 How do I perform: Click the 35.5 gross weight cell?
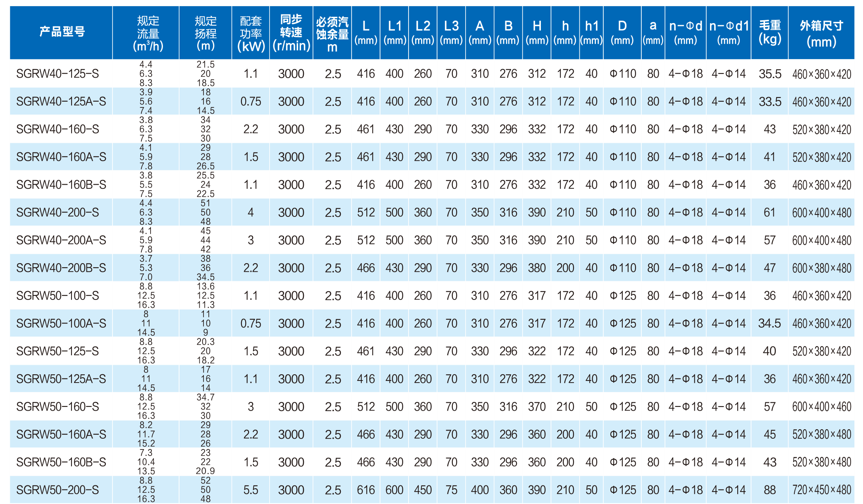[x=770, y=74]
